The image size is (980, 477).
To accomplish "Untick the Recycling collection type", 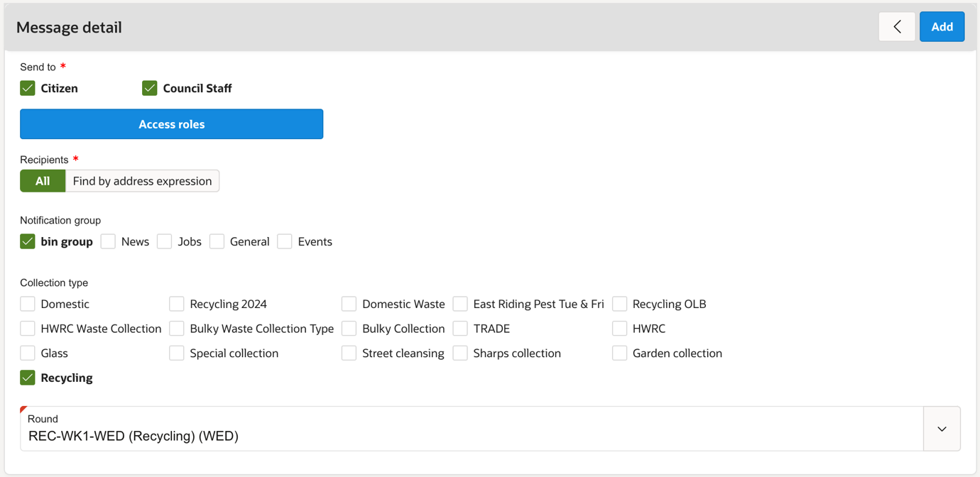I will [28, 378].
